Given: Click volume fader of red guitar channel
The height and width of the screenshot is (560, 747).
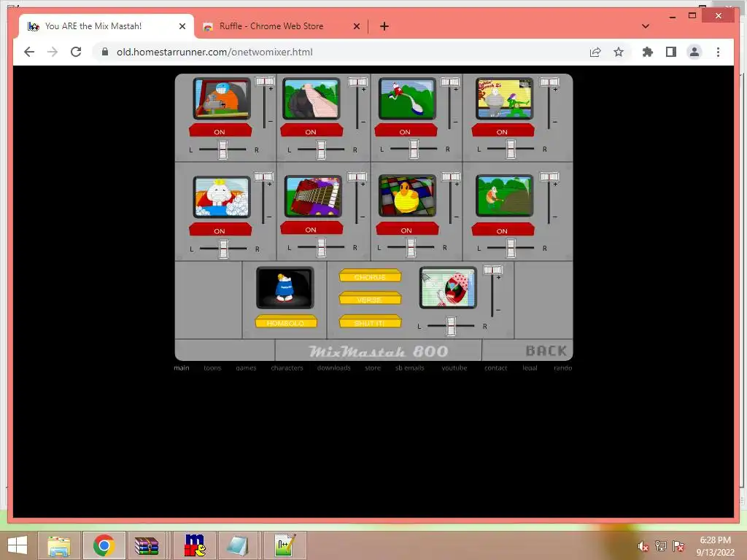Looking at the screenshot, I should point(356,176).
